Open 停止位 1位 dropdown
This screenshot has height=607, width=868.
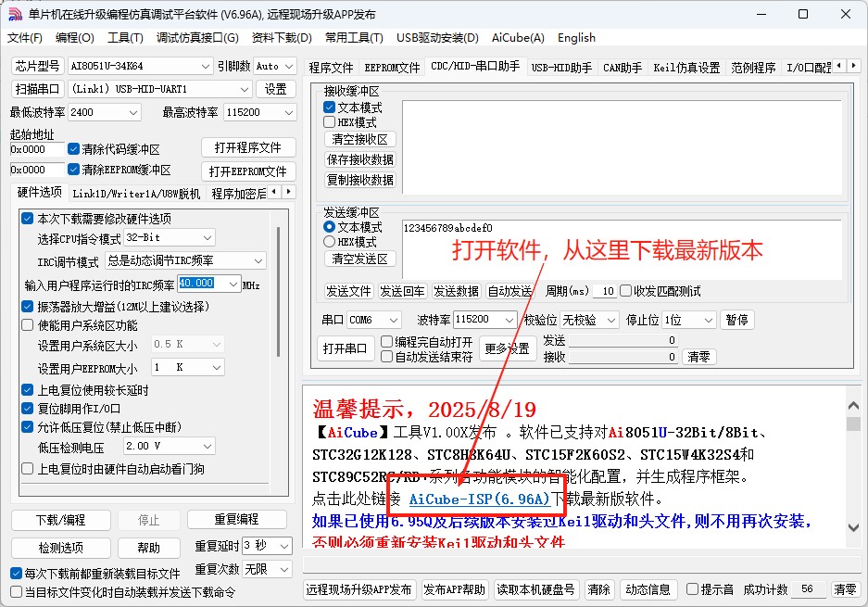point(690,320)
